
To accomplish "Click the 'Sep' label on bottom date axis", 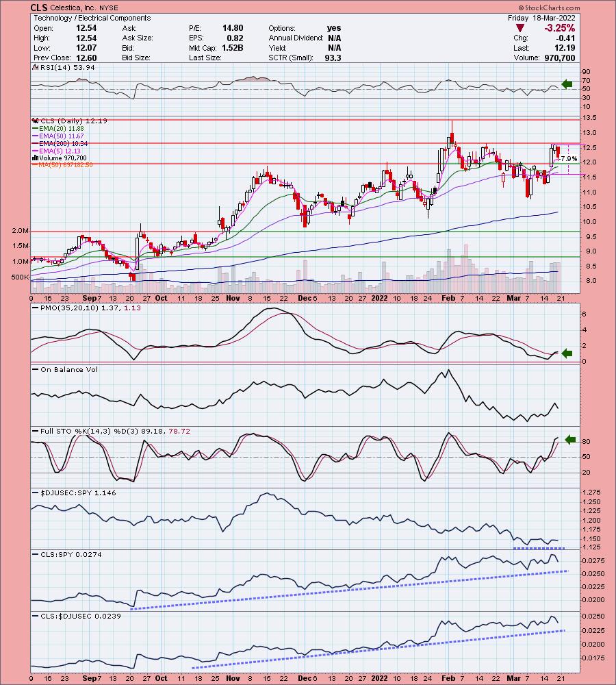I will click(x=89, y=678).
